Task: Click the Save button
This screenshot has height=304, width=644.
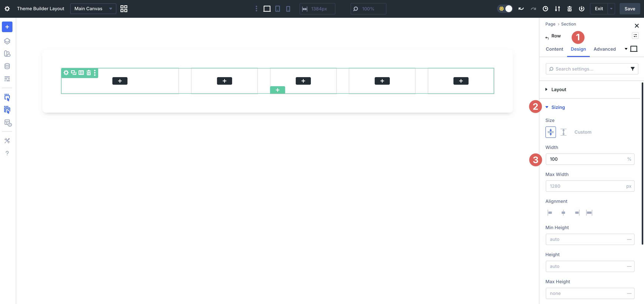Action: point(629,9)
